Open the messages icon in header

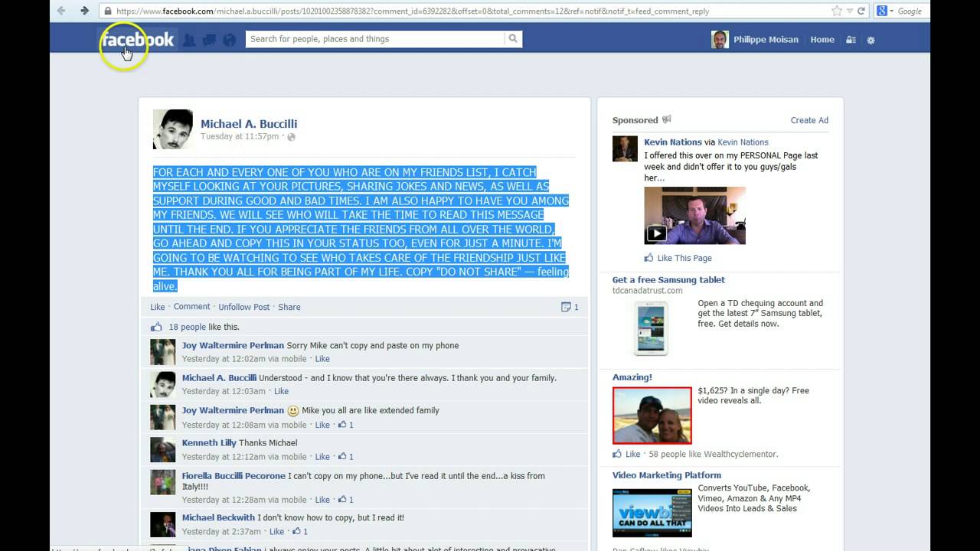tap(208, 40)
